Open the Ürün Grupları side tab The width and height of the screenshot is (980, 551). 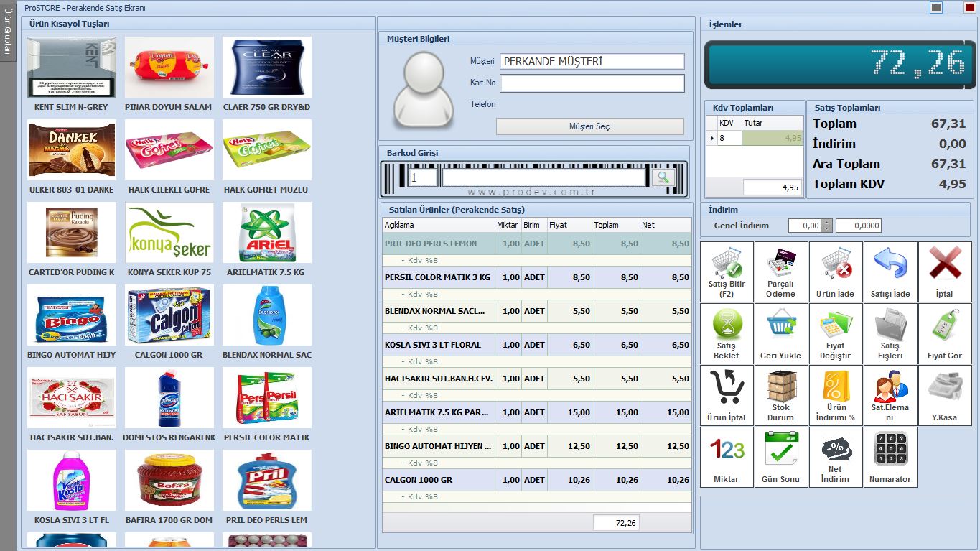(x=7, y=31)
